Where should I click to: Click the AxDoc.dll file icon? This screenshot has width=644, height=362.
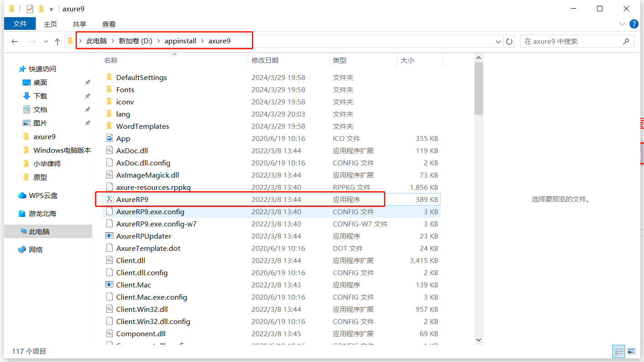tap(109, 150)
